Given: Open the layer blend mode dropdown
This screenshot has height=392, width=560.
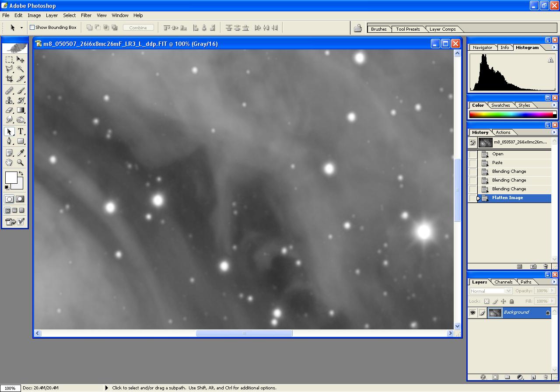Looking at the screenshot, I should click(490, 291).
